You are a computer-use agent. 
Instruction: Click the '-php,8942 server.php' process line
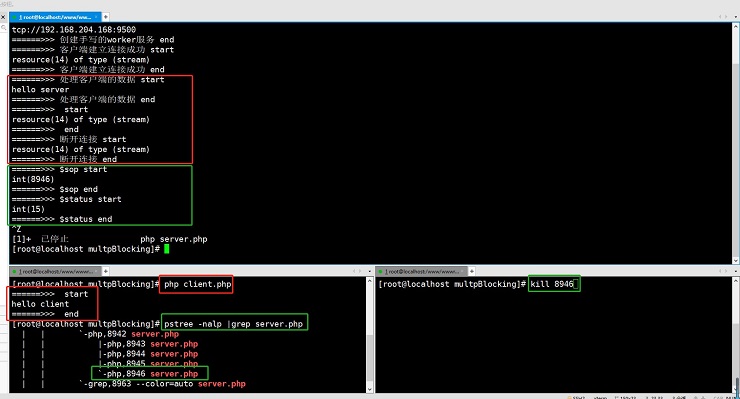coord(129,334)
